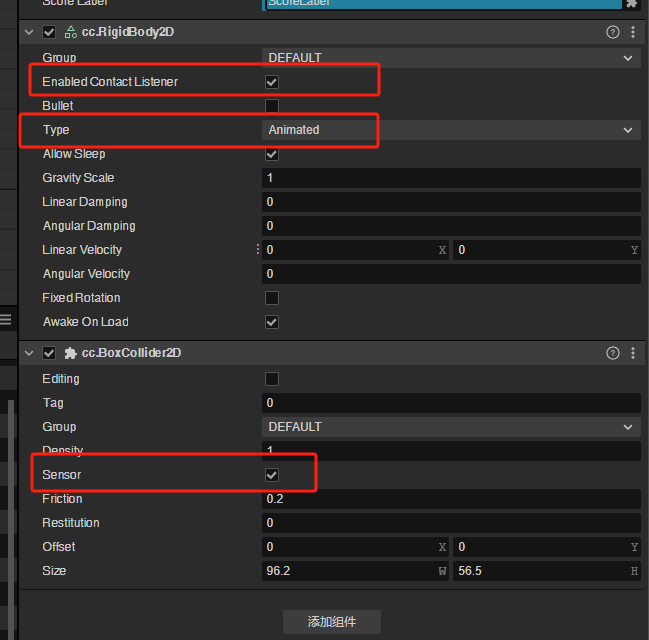Open the Type dropdown showing Animated
This screenshot has width=649, height=640.
click(x=450, y=130)
